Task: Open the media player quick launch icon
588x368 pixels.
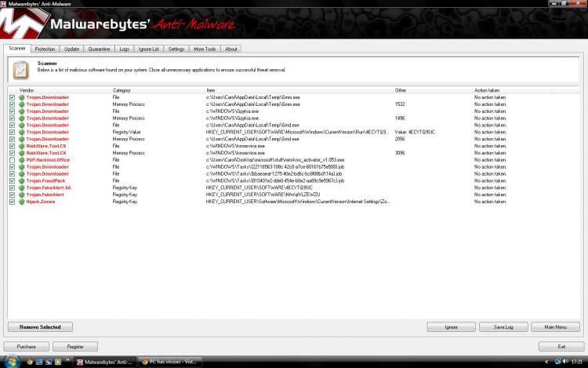Action: click(58, 362)
